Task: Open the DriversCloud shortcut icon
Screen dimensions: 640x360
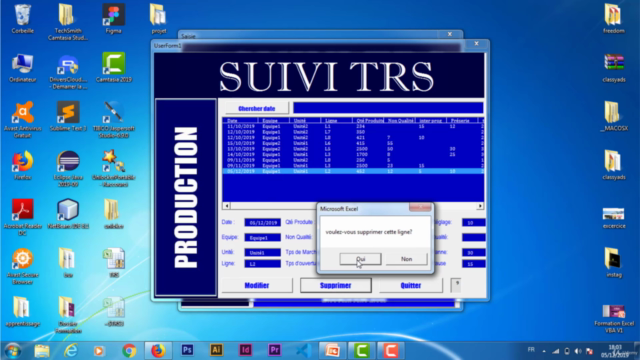Action: (x=68, y=72)
